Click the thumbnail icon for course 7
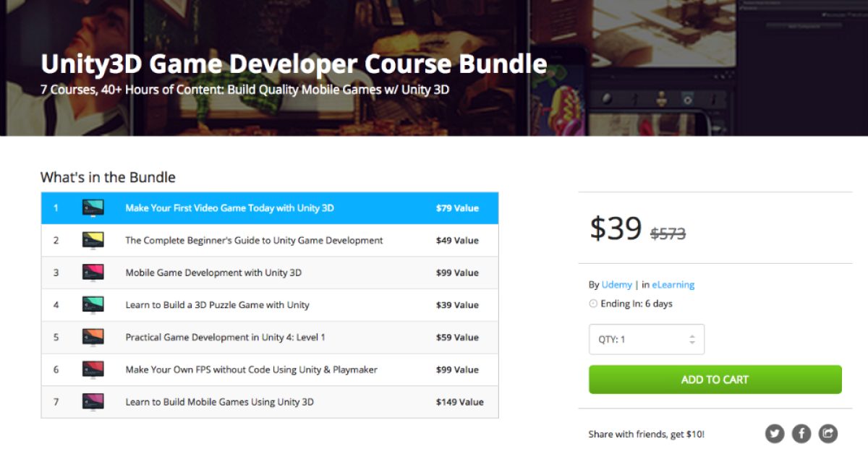 coord(93,402)
